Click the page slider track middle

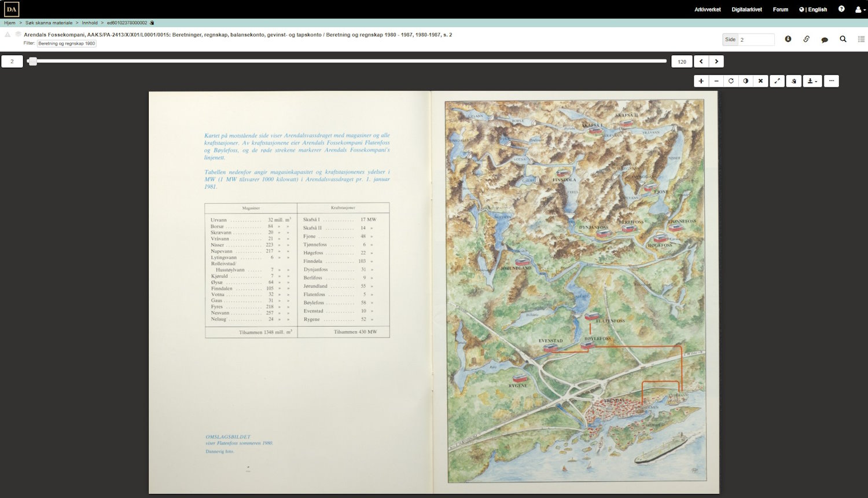(x=347, y=61)
